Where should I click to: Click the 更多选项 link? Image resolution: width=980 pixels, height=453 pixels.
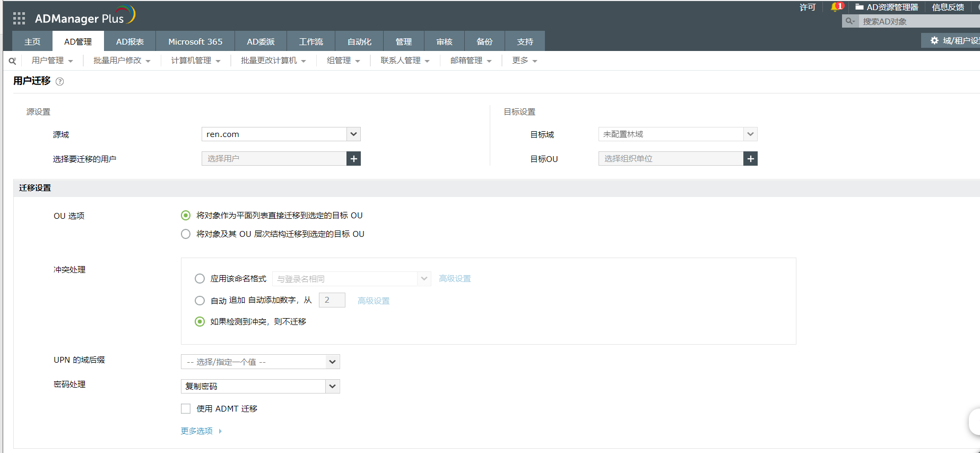pos(197,431)
